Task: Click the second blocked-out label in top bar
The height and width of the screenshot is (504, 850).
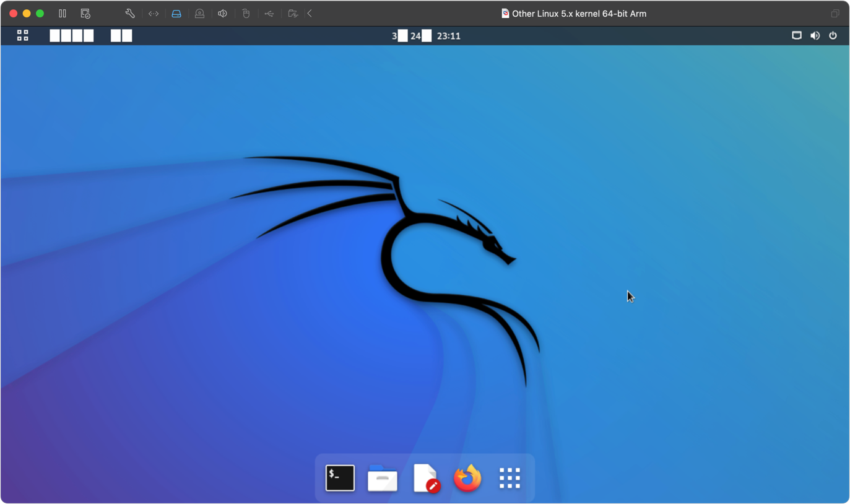Action: click(x=121, y=36)
